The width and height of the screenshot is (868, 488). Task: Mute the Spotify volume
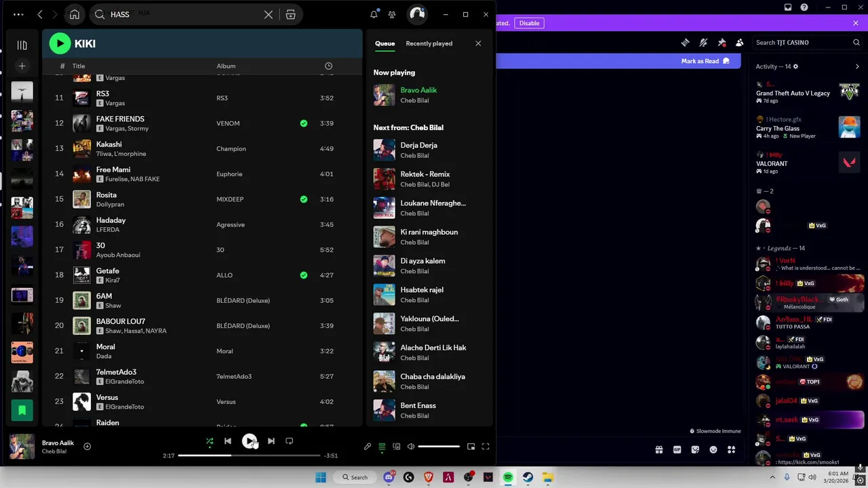(411, 447)
